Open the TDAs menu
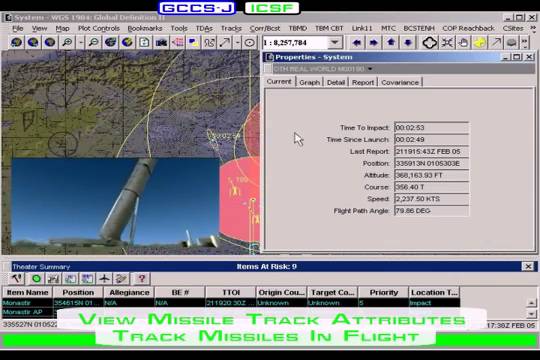540x360 pixels. (204, 28)
